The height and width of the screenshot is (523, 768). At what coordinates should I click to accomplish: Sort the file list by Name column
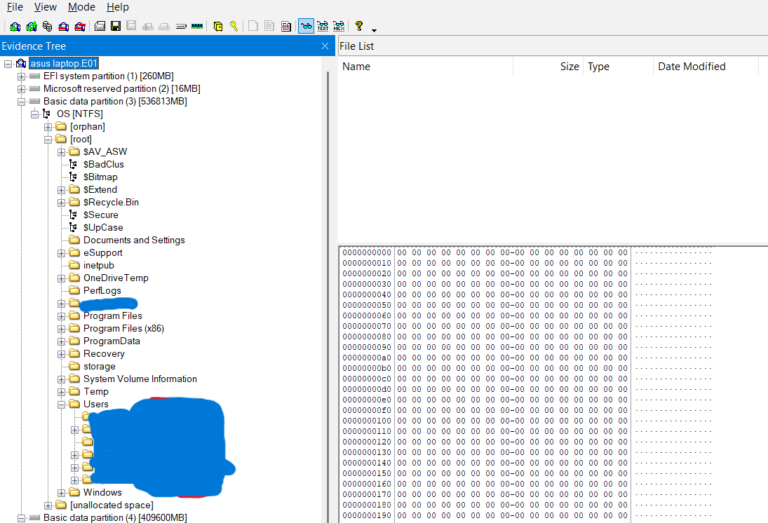click(425, 67)
